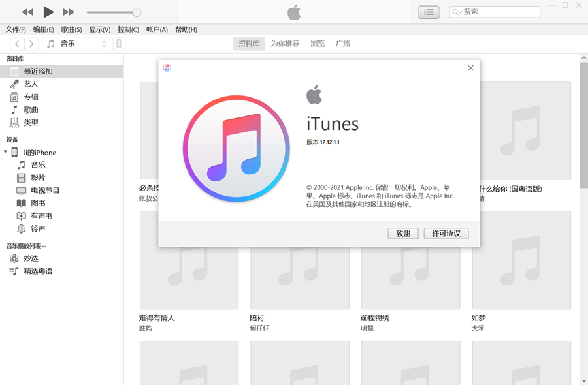Click the album title 难得有情人
The height and width of the screenshot is (385, 588).
coord(157,318)
